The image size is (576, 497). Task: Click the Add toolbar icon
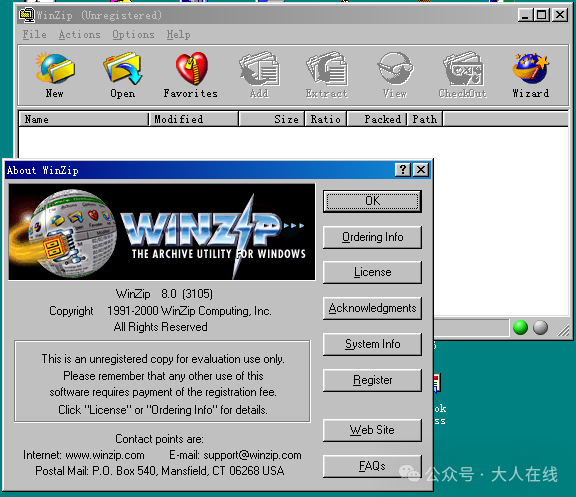coord(259,75)
